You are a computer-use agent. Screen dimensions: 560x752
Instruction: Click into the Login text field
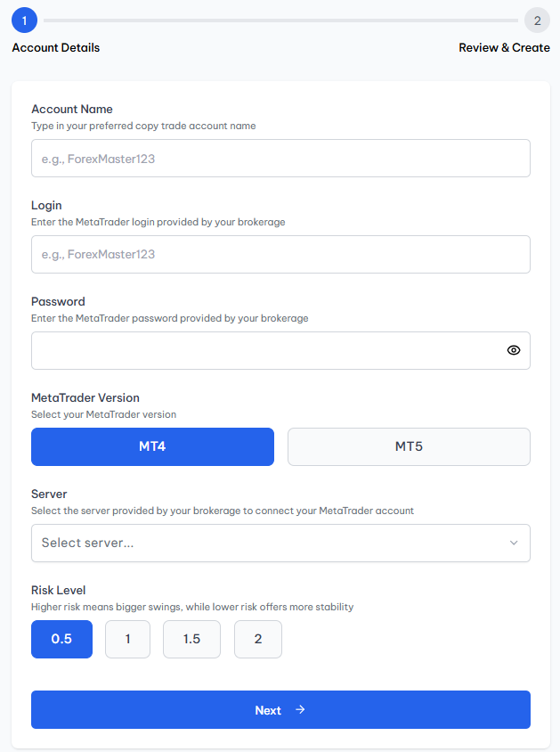click(x=280, y=254)
